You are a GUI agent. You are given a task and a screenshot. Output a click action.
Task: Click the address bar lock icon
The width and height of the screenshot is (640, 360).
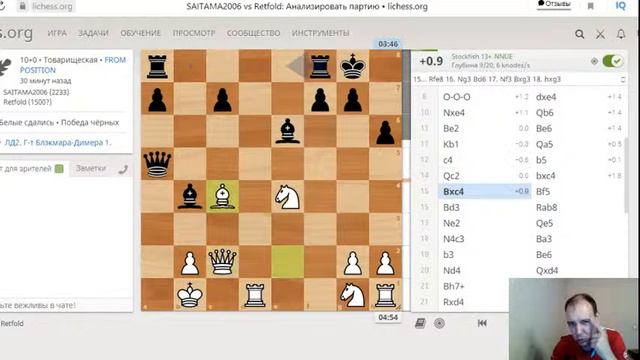point(23,6)
